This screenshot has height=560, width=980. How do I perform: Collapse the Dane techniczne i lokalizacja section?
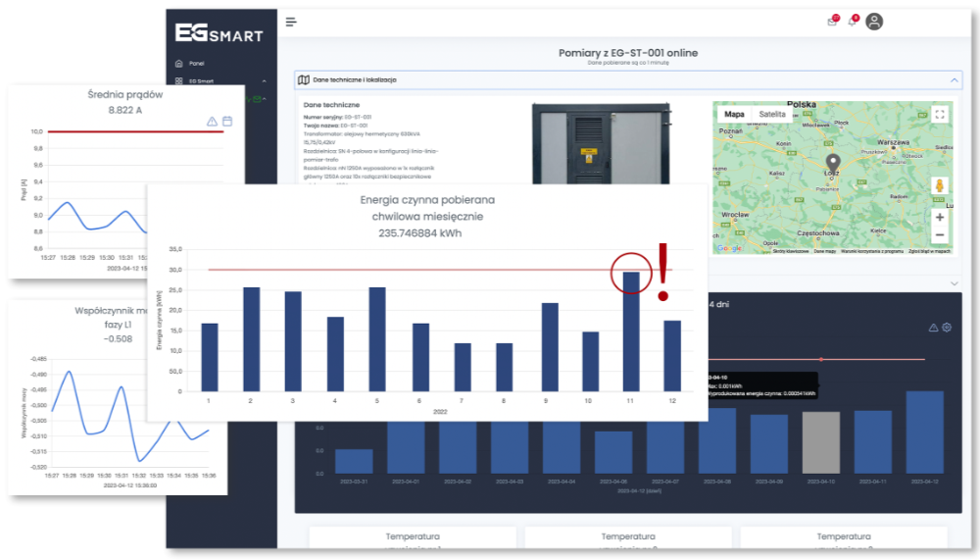click(x=955, y=79)
